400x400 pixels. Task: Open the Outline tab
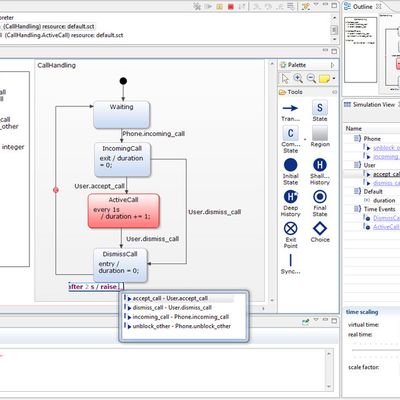pos(362,6)
